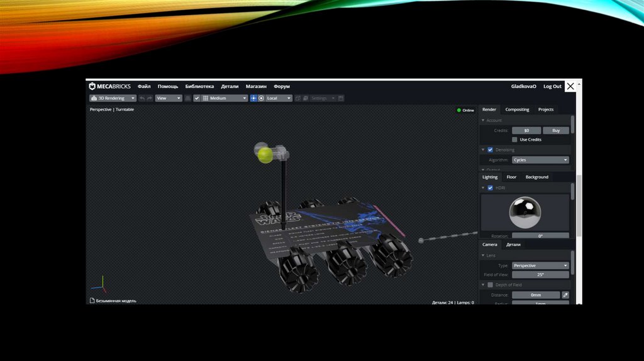
Task: Enable the Use Credits checkbox
Action: pyautogui.click(x=514, y=140)
